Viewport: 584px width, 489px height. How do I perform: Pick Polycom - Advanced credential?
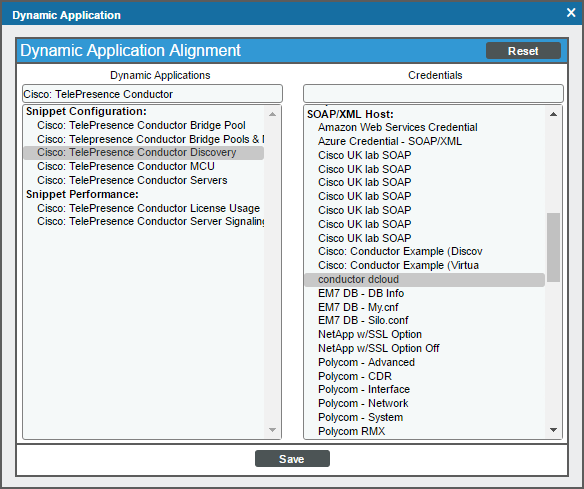425,362
